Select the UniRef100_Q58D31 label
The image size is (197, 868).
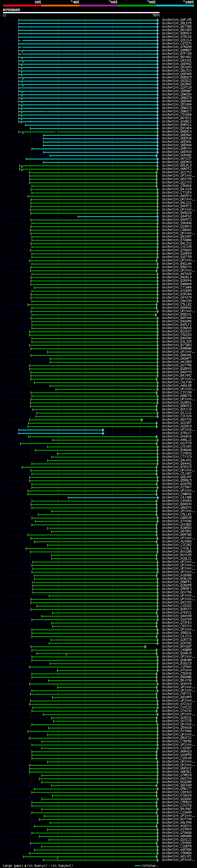[x=177, y=633]
